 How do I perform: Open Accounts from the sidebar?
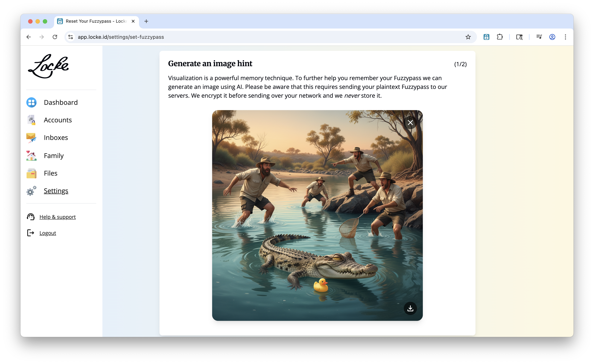point(58,120)
